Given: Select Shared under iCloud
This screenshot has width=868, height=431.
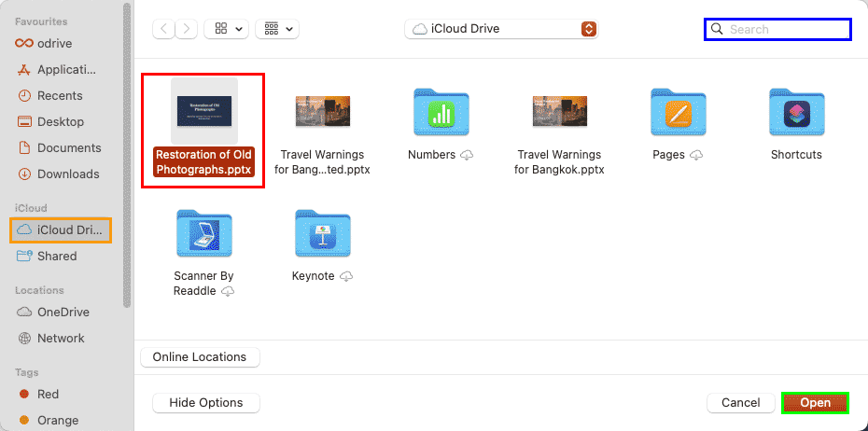Looking at the screenshot, I should pyautogui.click(x=57, y=256).
